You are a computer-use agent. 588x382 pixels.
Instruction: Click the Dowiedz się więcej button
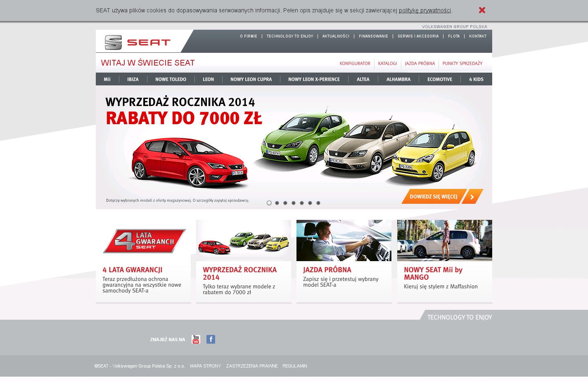(x=433, y=197)
